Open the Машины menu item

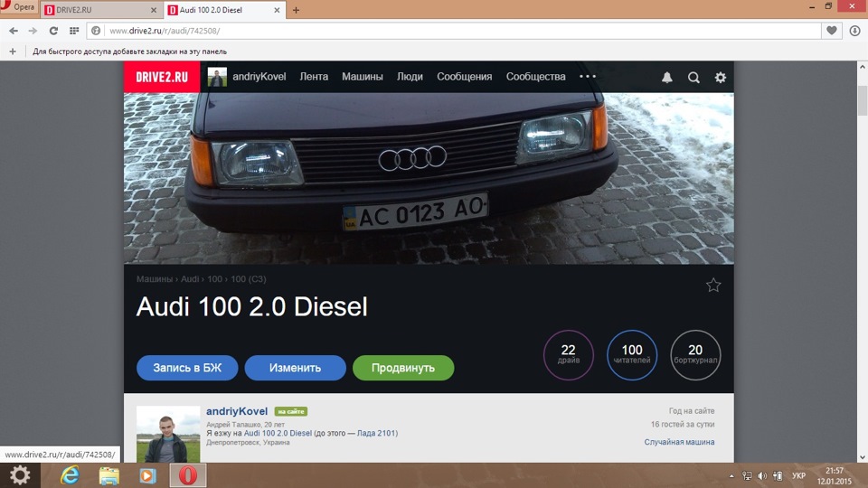point(362,77)
